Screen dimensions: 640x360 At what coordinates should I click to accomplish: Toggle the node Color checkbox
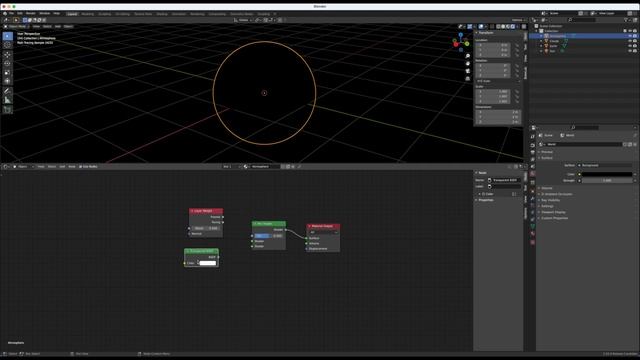point(484,194)
